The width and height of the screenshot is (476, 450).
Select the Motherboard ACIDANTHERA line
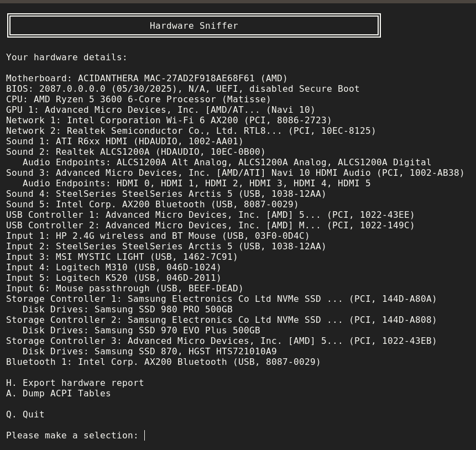tap(147, 79)
